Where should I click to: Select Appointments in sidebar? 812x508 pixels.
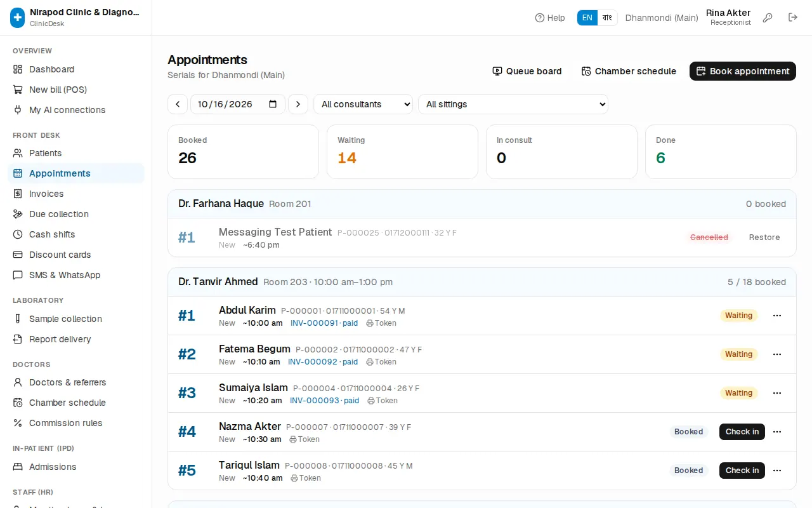(76, 173)
